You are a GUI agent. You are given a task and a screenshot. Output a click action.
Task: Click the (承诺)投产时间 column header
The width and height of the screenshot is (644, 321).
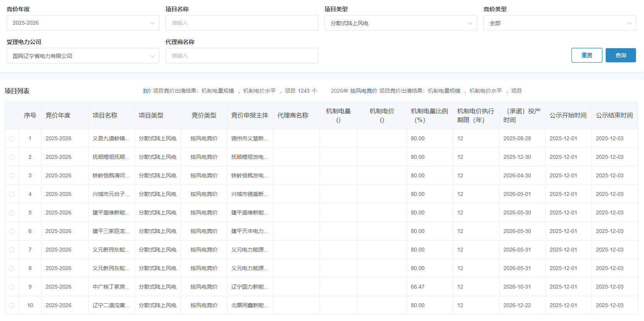[x=522, y=115]
